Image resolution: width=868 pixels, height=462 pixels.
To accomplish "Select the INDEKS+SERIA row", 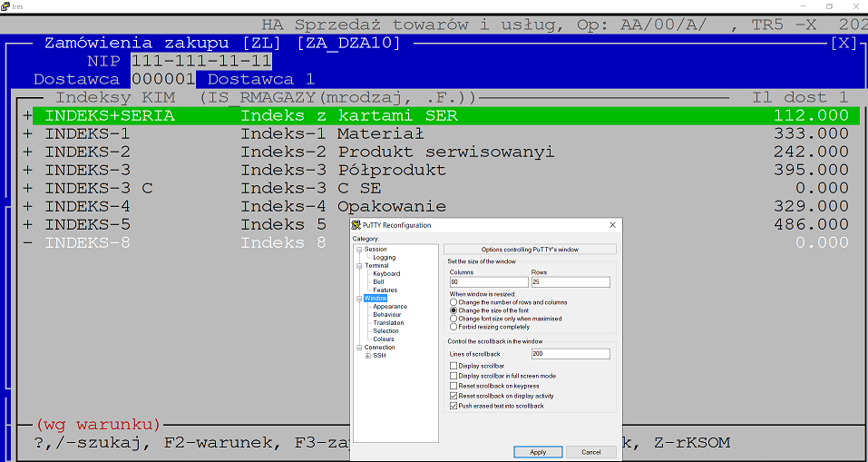I will click(446, 116).
